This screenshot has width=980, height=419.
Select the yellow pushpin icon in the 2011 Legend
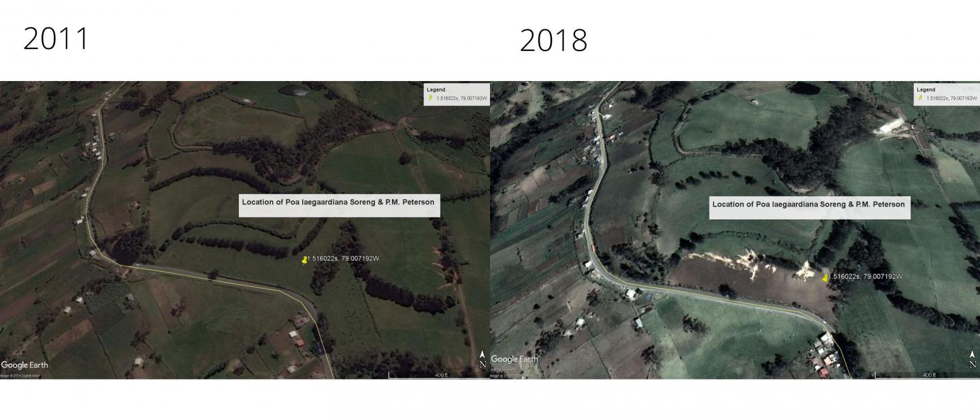[431, 97]
